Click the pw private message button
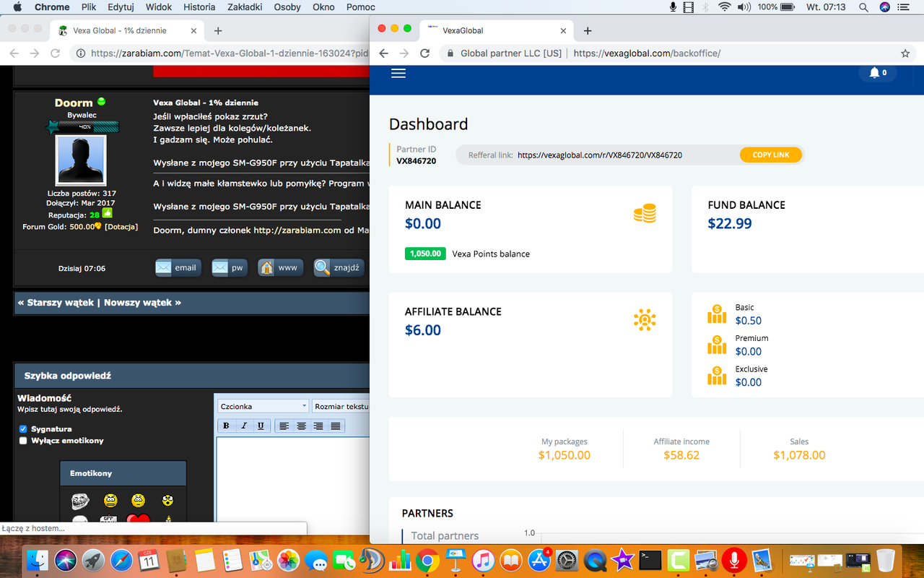This screenshot has width=924, height=578. pyautogui.click(x=230, y=267)
